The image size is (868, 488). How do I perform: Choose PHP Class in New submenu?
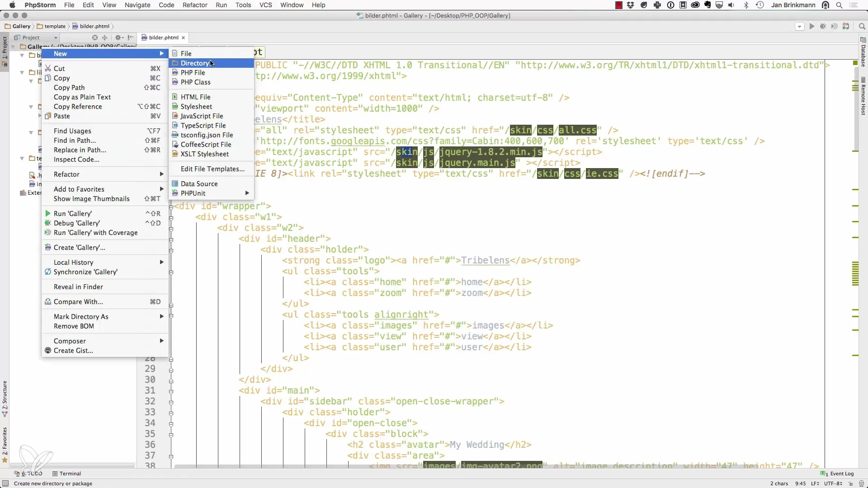tap(211, 82)
